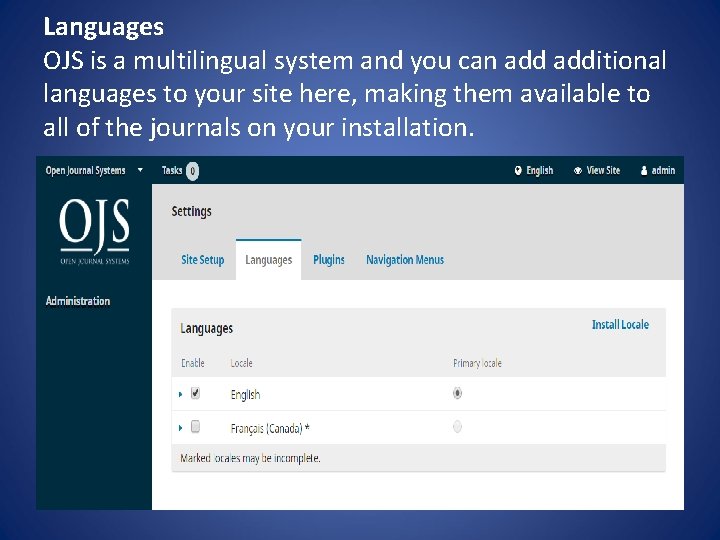Click the Open Journal Systems header label
The image size is (720, 540).
tap(85, 170)
